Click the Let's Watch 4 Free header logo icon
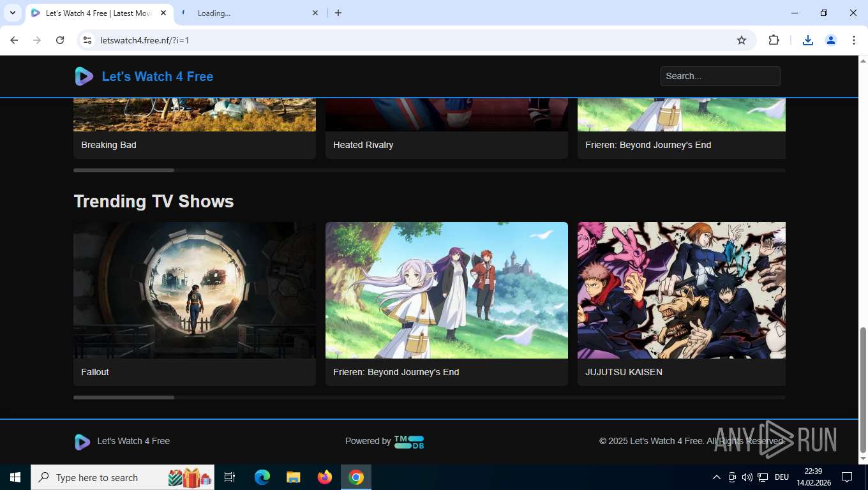This screenshot has height=490, width=868. (x=84, y=77)
